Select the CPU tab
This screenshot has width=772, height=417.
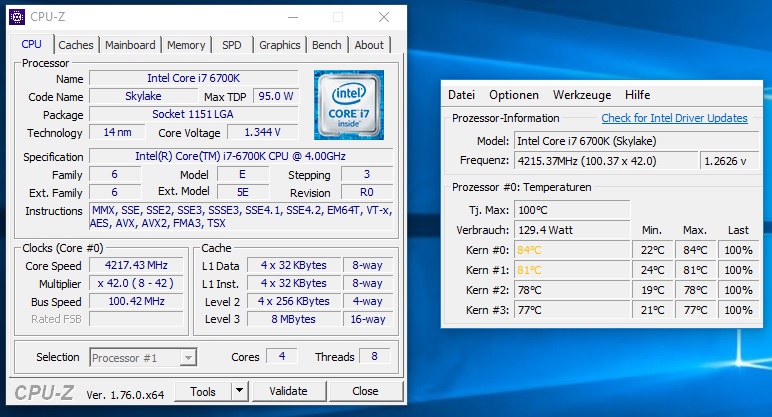[x=31, y=44]
